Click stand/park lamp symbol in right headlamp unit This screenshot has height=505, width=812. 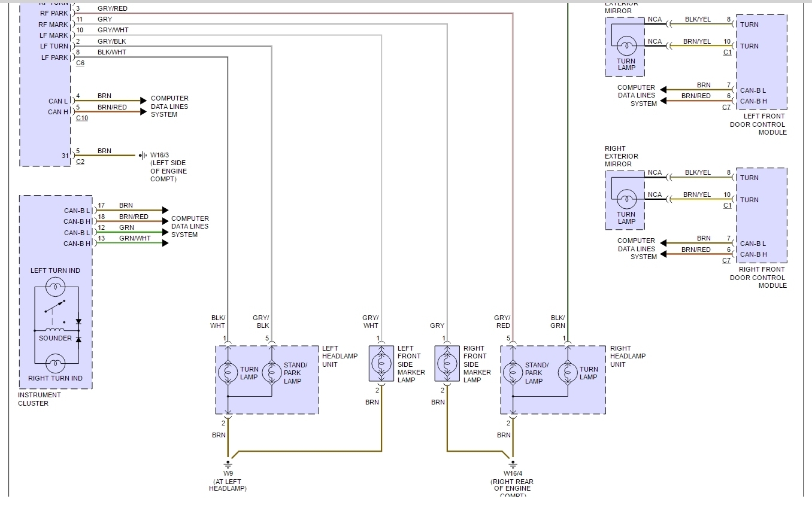[x=512, y=373]
